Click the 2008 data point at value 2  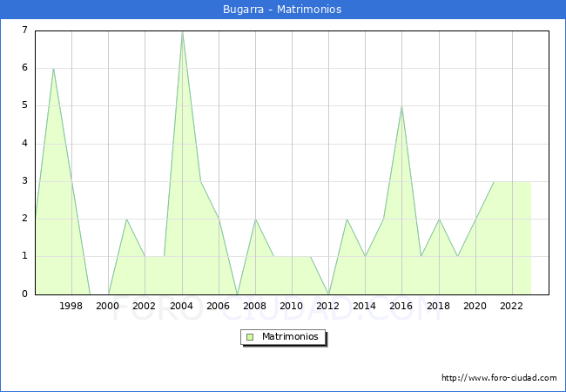255,219
